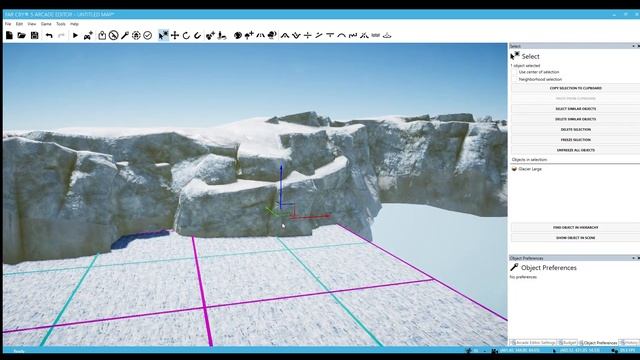Screen dimensions: 640x360
Task: Activate the highlighted Select cursor tool
Action: click(x=163, y=36)
